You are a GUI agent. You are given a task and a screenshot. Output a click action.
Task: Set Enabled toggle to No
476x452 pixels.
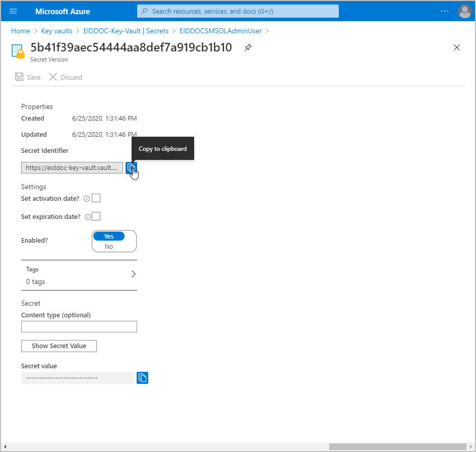(x=109, y=247)
